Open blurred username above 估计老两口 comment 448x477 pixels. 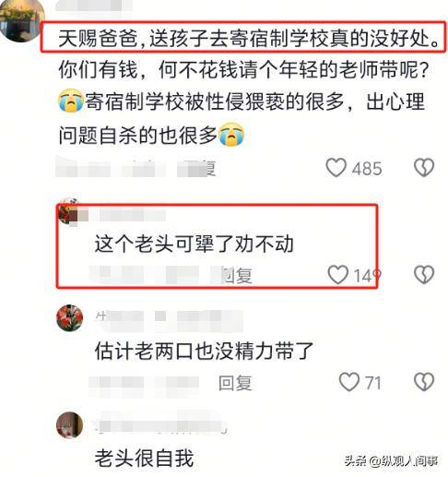coord(169,318)
